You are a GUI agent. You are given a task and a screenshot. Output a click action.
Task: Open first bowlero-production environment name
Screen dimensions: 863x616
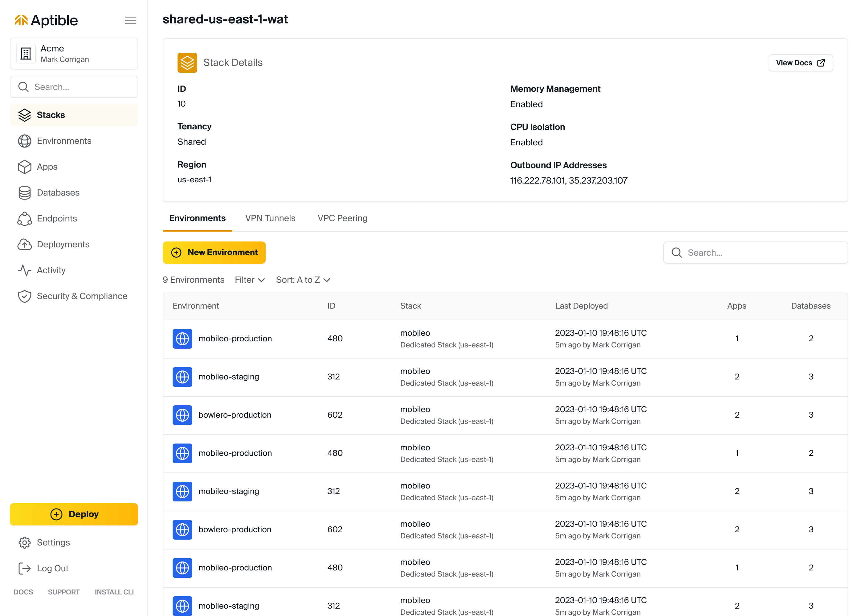(x=235, y=415)
